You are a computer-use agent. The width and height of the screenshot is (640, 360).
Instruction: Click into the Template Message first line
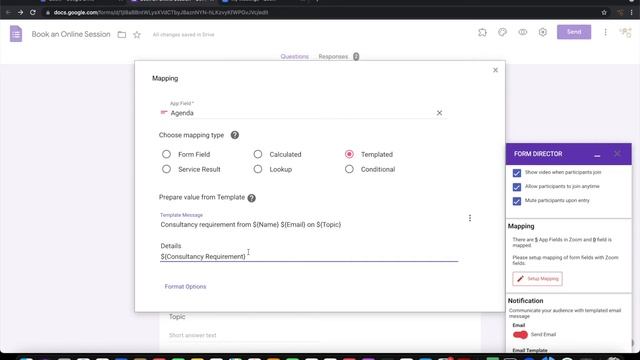click(x=251, y=224)
